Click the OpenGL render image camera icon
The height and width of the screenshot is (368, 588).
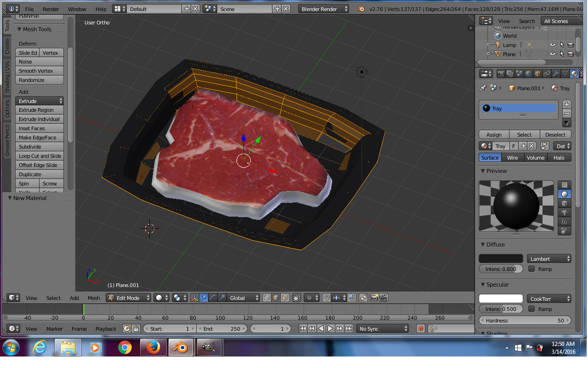click(374, 298)
